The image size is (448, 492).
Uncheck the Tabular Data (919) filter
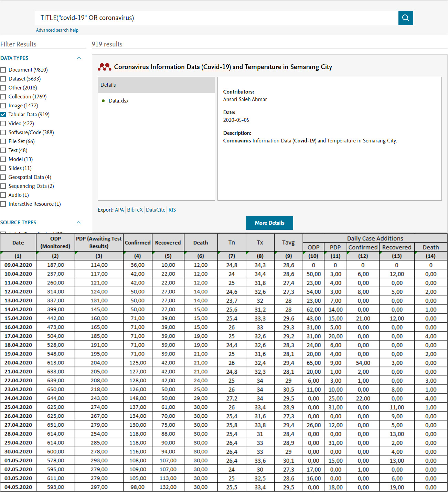3,115
